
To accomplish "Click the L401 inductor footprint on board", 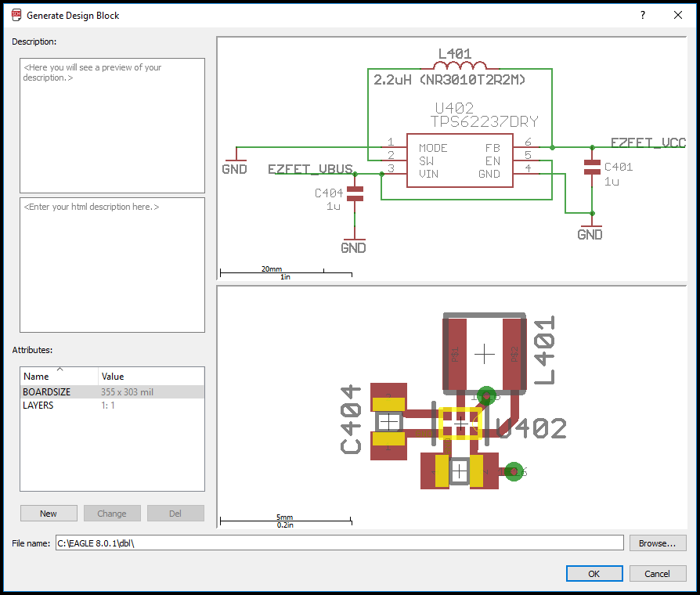I will coord(485,354).
